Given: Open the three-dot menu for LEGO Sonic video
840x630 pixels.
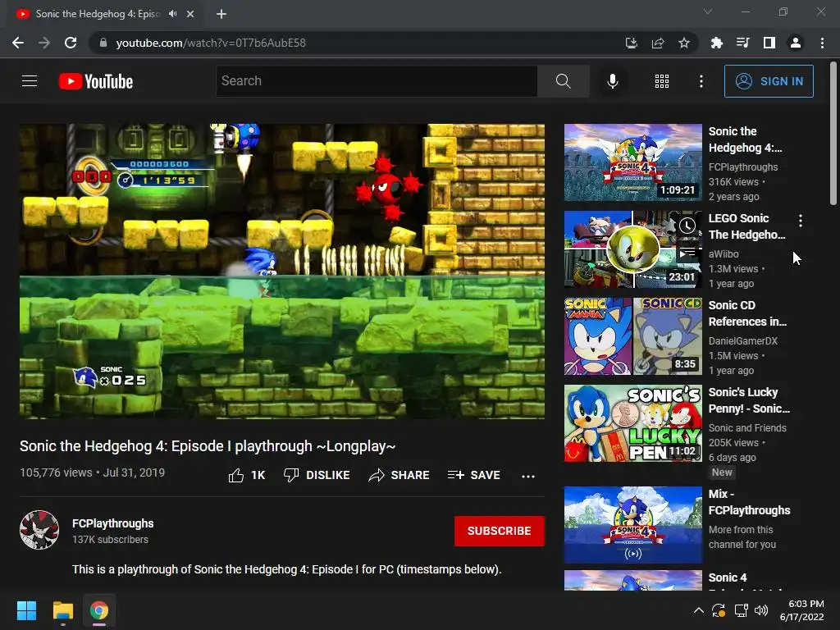Looking at the screenshot, I should point(801,220).
